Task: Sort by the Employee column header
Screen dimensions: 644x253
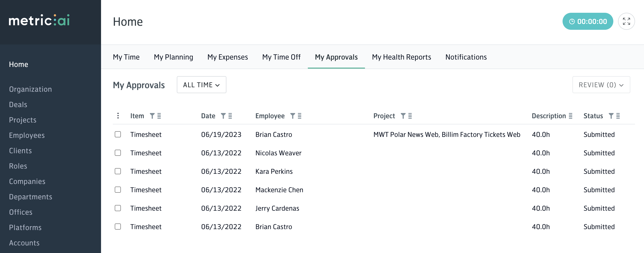Action: 270,116
